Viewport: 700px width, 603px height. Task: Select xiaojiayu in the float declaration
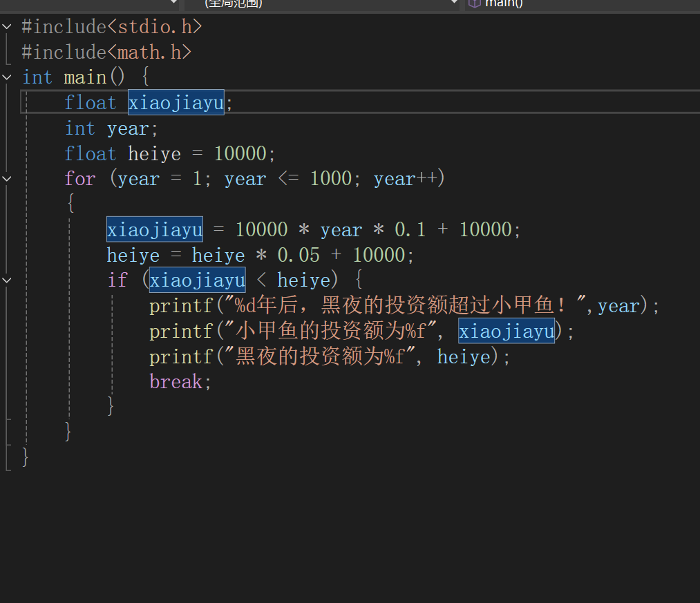(176, 103)
